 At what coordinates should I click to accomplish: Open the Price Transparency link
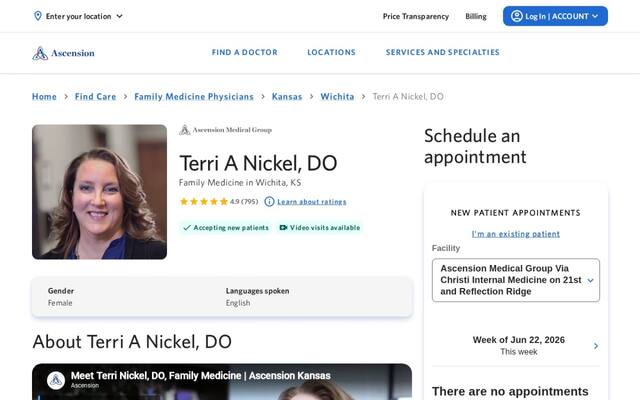coord(416,16)
